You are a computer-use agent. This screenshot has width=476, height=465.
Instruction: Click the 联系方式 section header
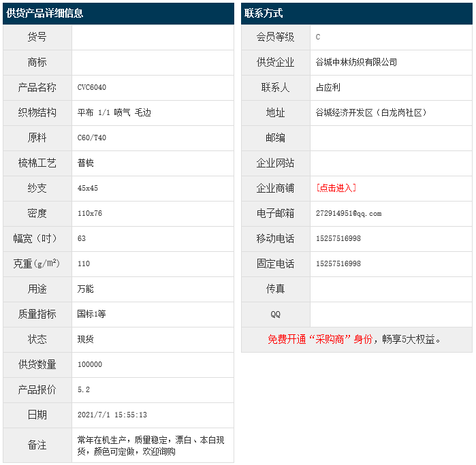coord(264,13)
